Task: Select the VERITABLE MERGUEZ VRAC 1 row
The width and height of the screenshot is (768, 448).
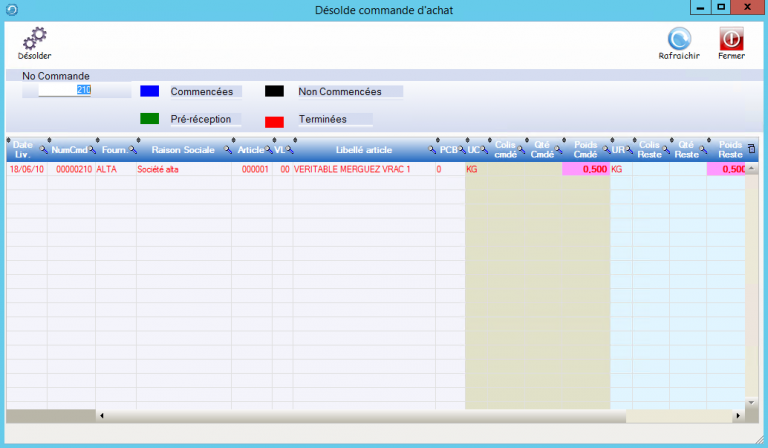Action: (x=352, y=170)
